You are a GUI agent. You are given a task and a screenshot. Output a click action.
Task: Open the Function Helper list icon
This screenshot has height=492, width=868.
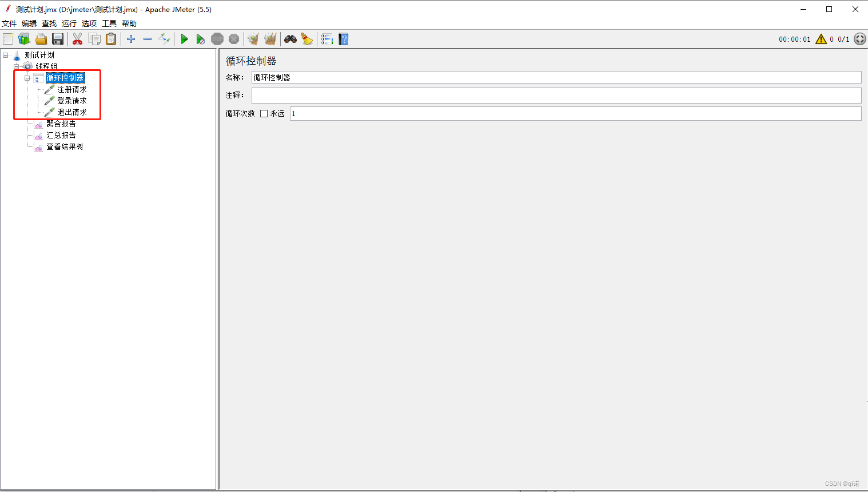click(327, 39)
